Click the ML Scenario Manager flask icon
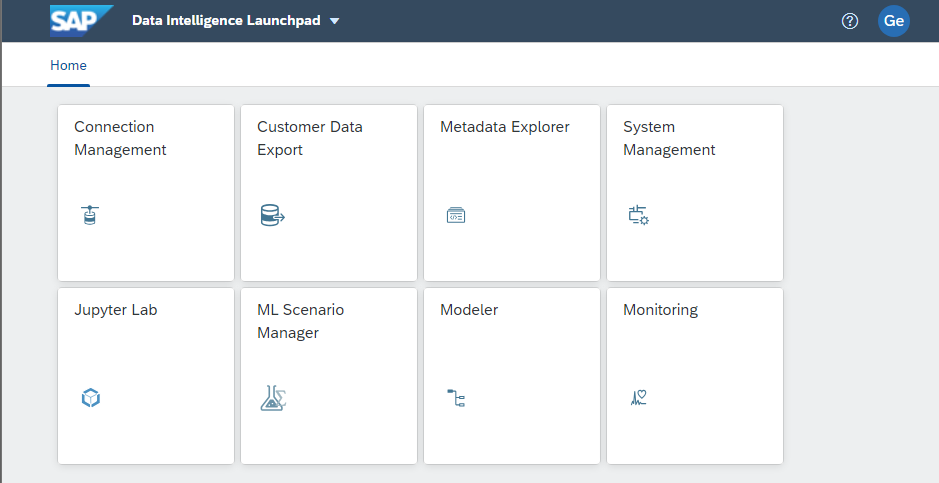Viewport: 939px width, 483px height. [273, 398]
